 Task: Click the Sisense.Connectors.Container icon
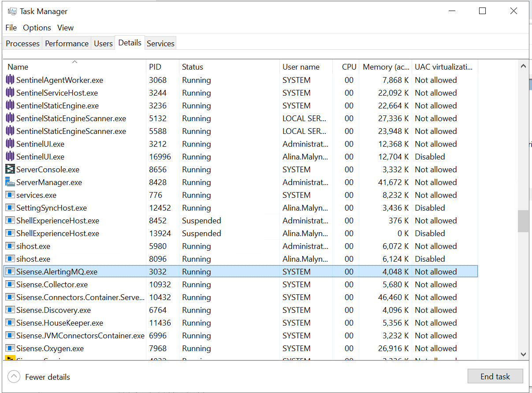[x=10, y=297]
